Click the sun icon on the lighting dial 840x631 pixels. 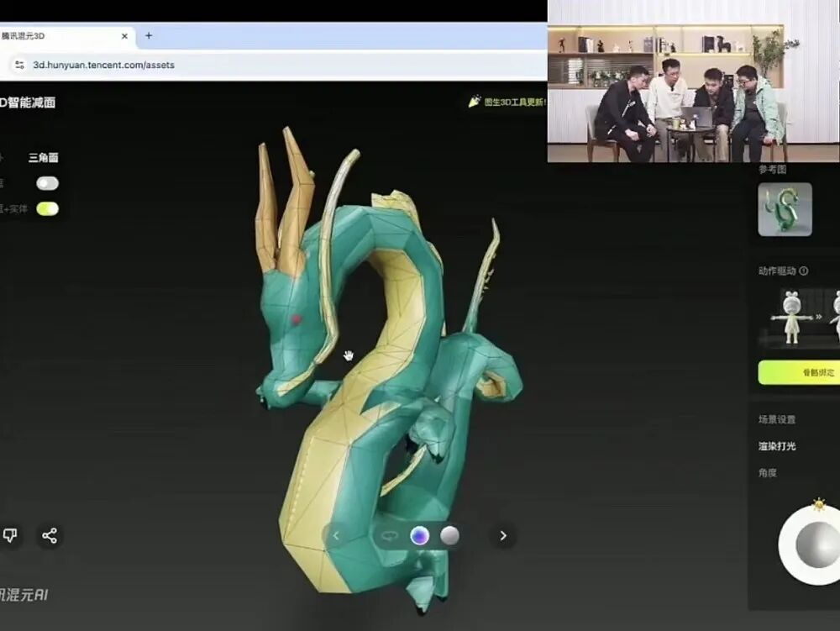[818, 505]
